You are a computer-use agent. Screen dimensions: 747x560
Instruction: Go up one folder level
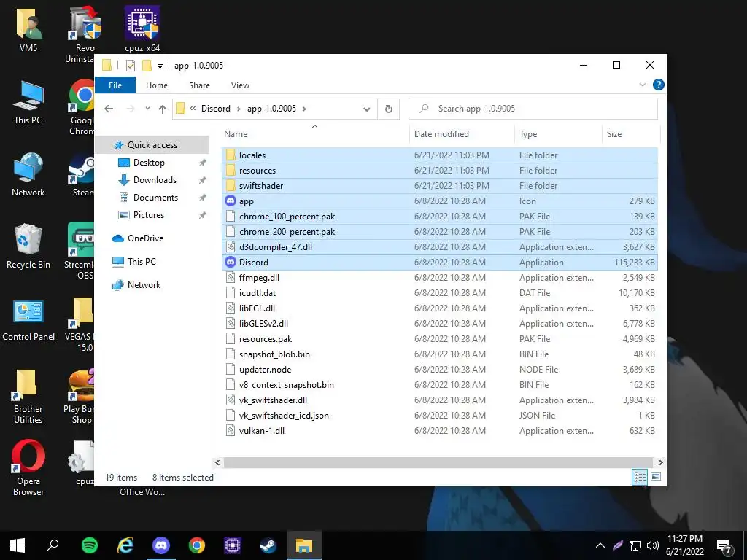[x=163, y=109]
